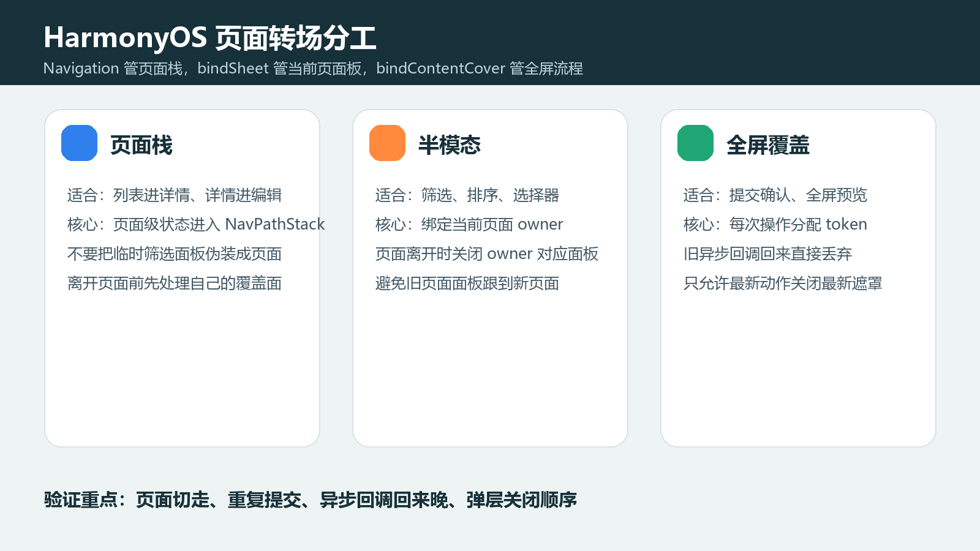Select the line 适合：筛选、排序、选择器

[467, 195]
